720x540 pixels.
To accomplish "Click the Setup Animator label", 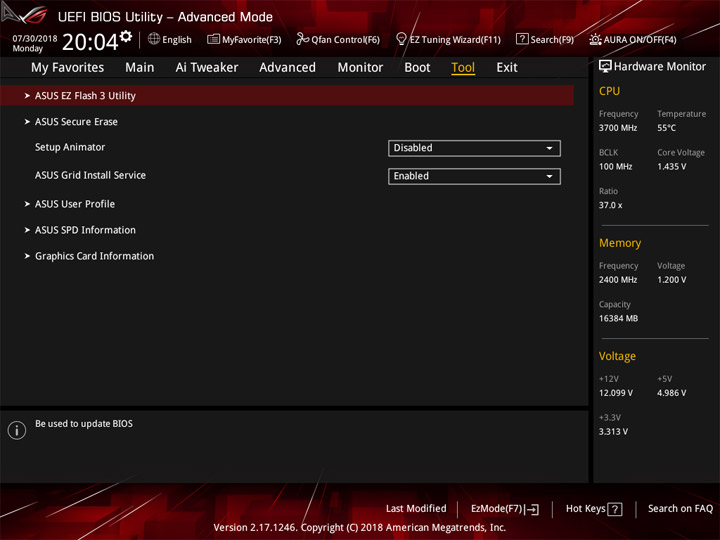I will 70,147.
